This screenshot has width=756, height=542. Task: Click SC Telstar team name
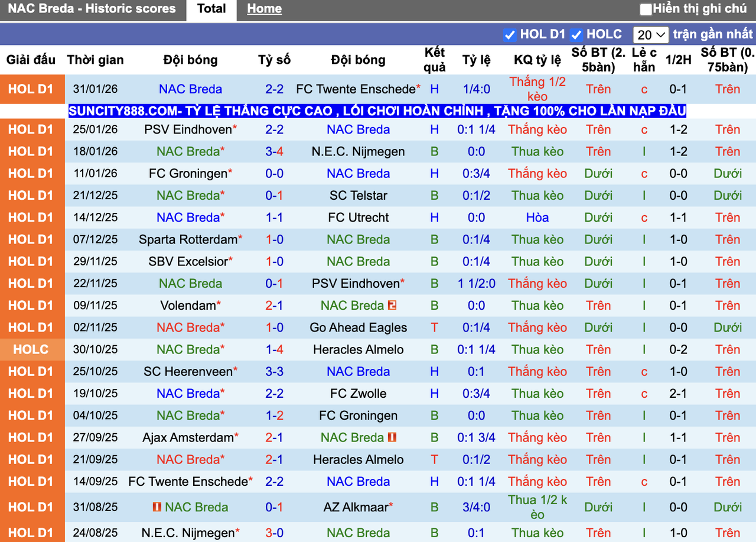point(359,196)
